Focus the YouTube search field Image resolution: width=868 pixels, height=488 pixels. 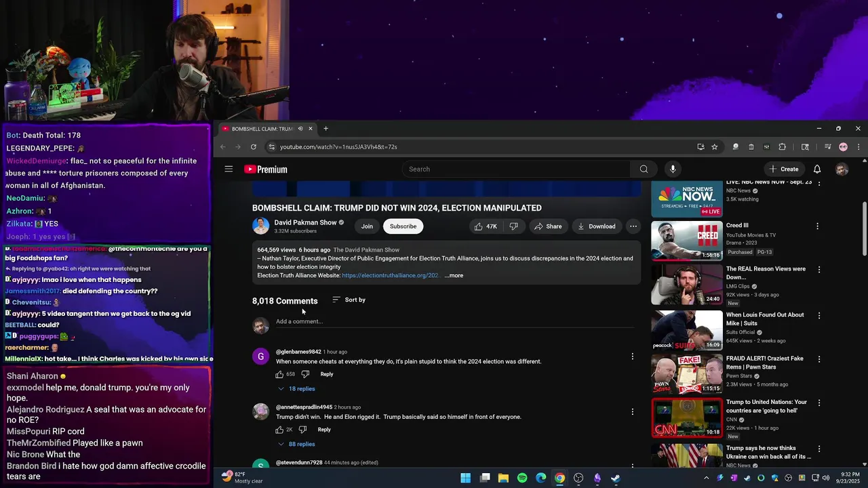(516, 169)
